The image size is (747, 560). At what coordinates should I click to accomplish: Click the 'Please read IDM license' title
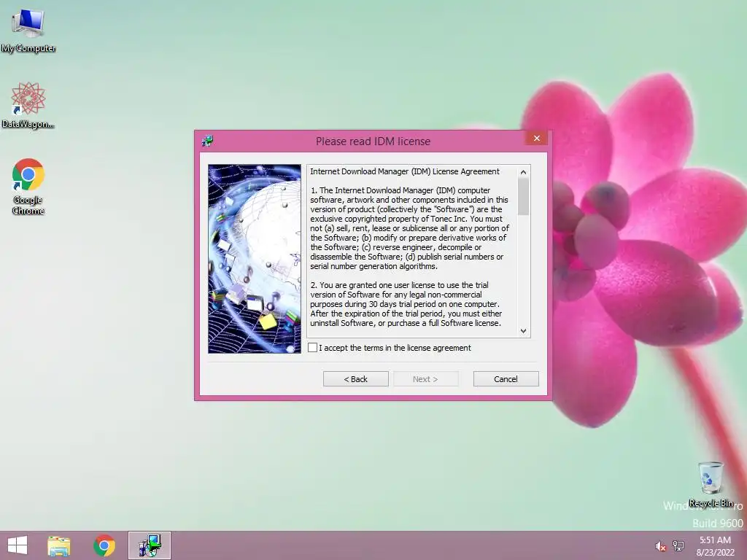pos(373,141)
